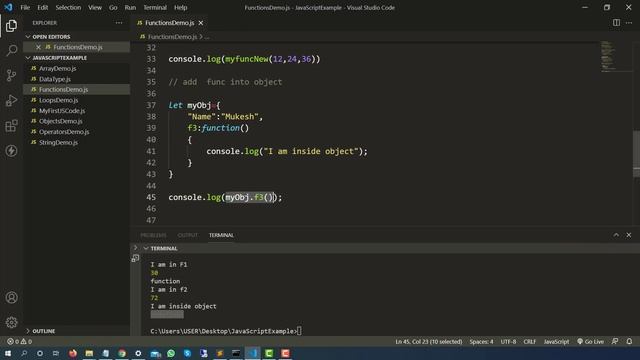Open StringDemo.js from the explorer

[x=58, y=142]
